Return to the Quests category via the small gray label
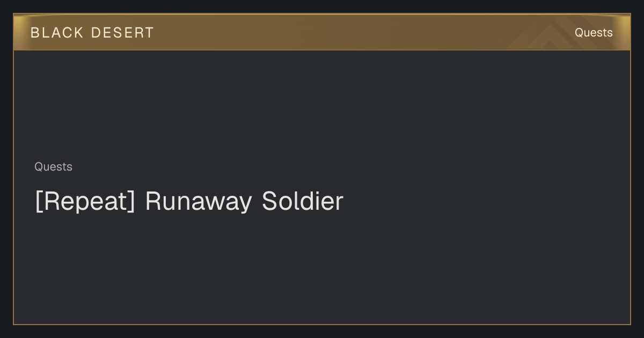644x338 pixels. 53,167
